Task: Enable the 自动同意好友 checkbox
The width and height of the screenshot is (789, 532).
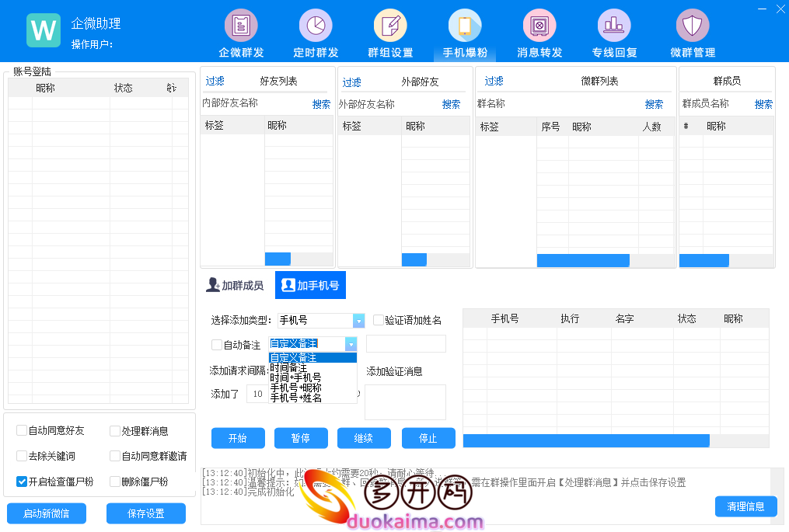Action: point(22,431)
